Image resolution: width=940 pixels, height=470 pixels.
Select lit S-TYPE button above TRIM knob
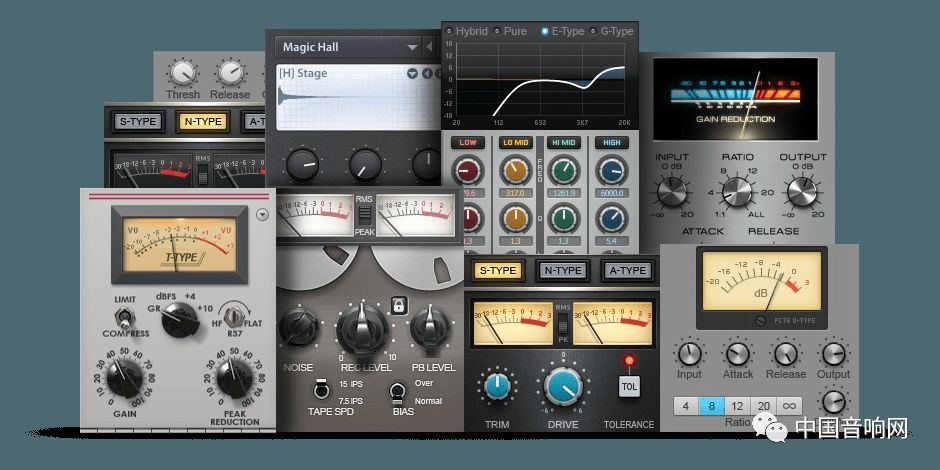(498, 271)
